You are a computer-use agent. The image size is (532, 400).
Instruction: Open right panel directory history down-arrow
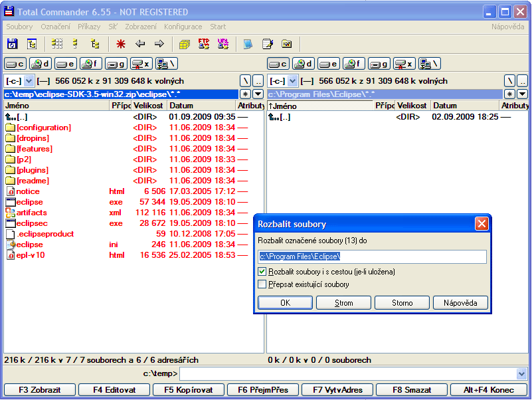click(522, 94)
